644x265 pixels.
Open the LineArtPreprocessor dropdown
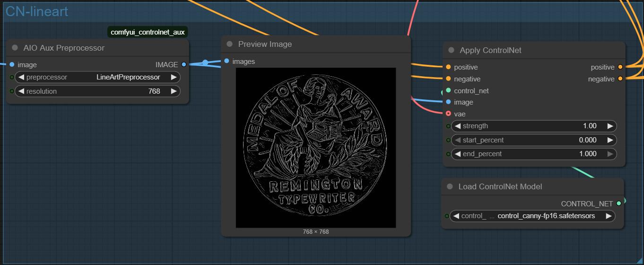click(x=128, y=77)
